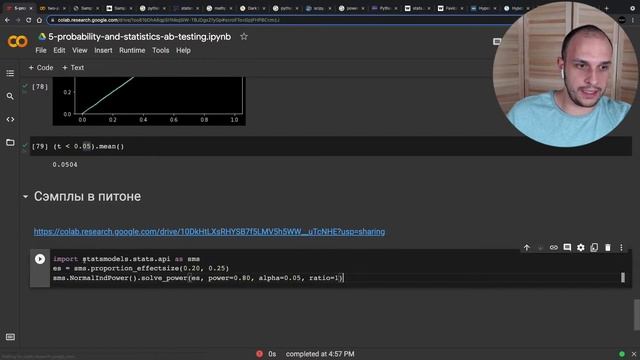Open cell editor settings gear
Screen dimensions: 640x360
coord(580,247)
